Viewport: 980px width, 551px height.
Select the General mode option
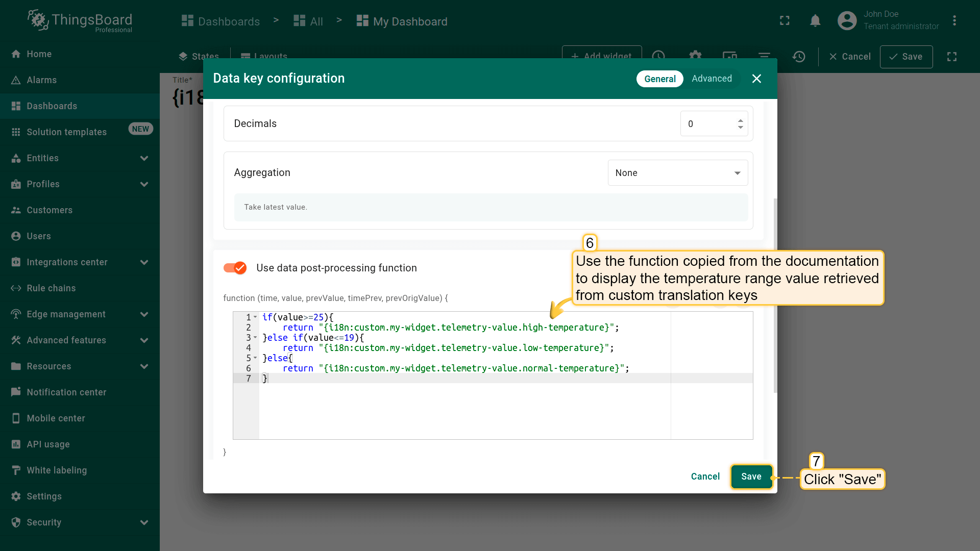(x=659, y=79)
